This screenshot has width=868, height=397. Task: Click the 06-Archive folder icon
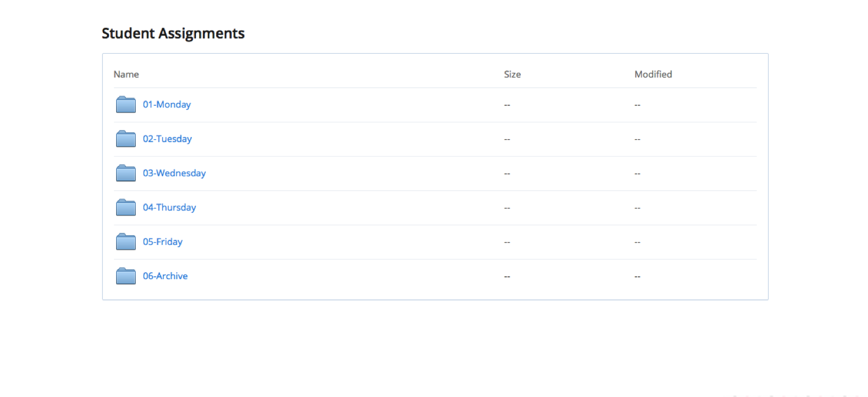126,276
